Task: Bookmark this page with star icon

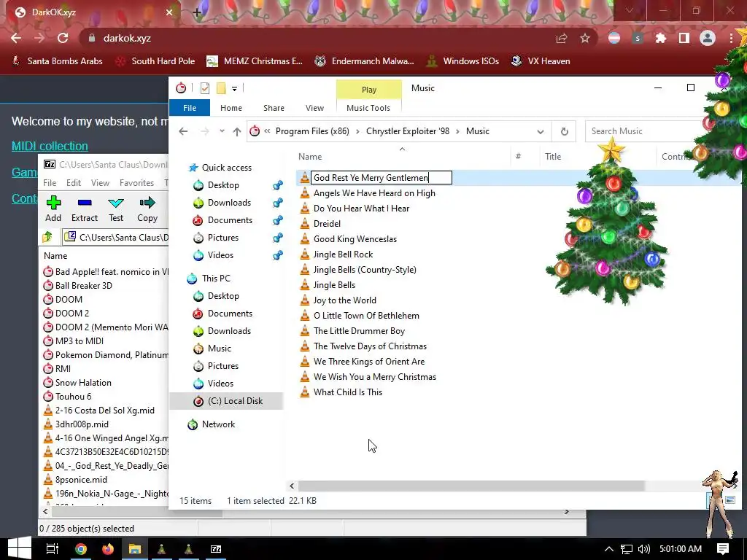Action: 585,38
